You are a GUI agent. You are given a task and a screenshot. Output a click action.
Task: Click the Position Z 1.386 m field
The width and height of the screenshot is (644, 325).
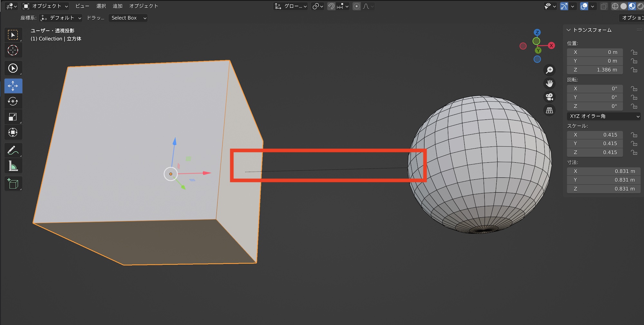(x=594, y=70)
